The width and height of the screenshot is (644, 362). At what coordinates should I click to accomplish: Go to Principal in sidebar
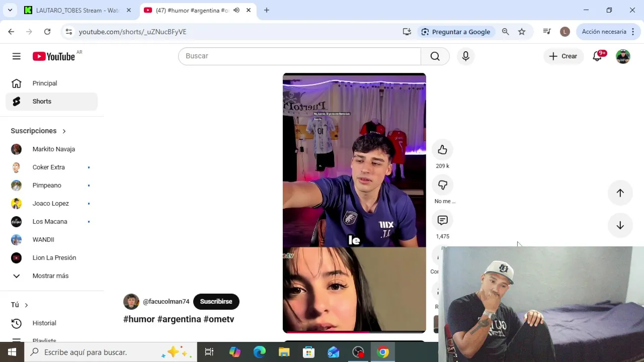tap(51, 83)
